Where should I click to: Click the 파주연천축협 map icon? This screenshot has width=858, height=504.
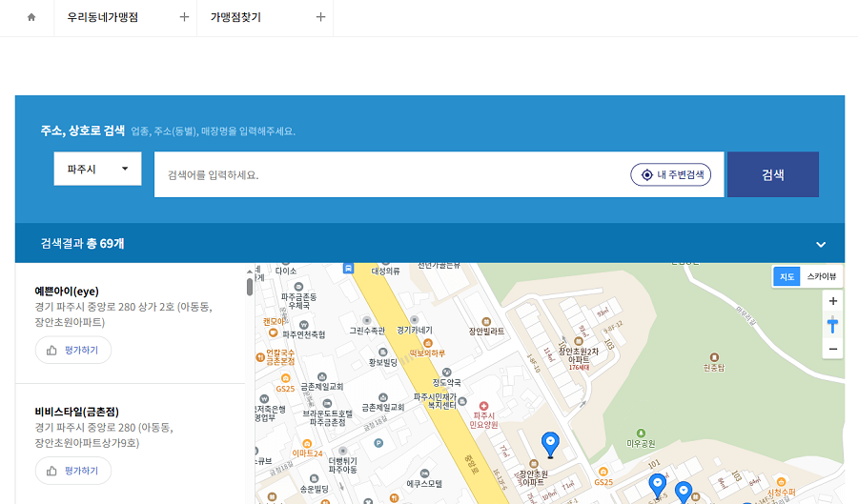[x=304, y=325]
